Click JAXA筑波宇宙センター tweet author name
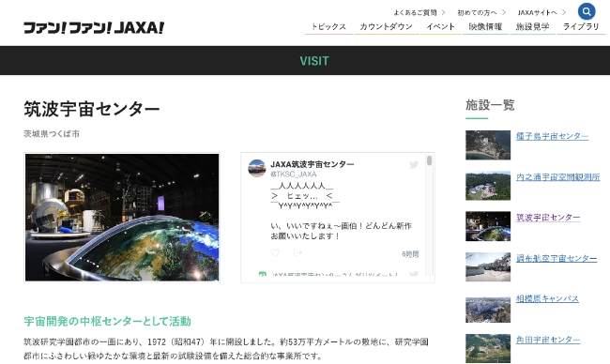This screenshot has width=610, height=364. point(312,164)
